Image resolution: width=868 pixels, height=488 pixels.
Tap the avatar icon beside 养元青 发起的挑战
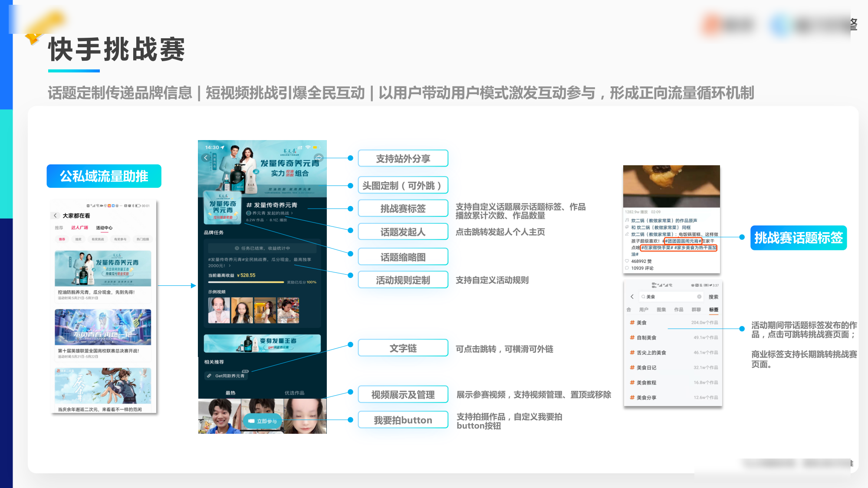click(249, 213)
